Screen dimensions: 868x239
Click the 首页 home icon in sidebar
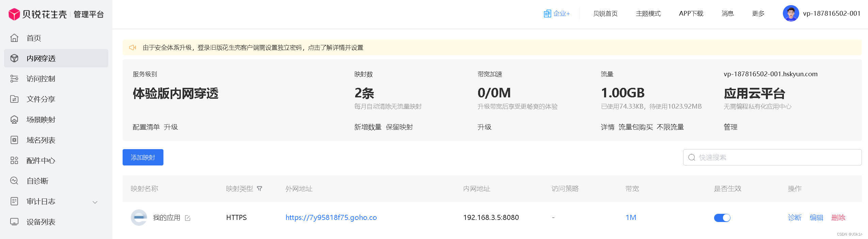pyautogui.click(x=14, y=38)
